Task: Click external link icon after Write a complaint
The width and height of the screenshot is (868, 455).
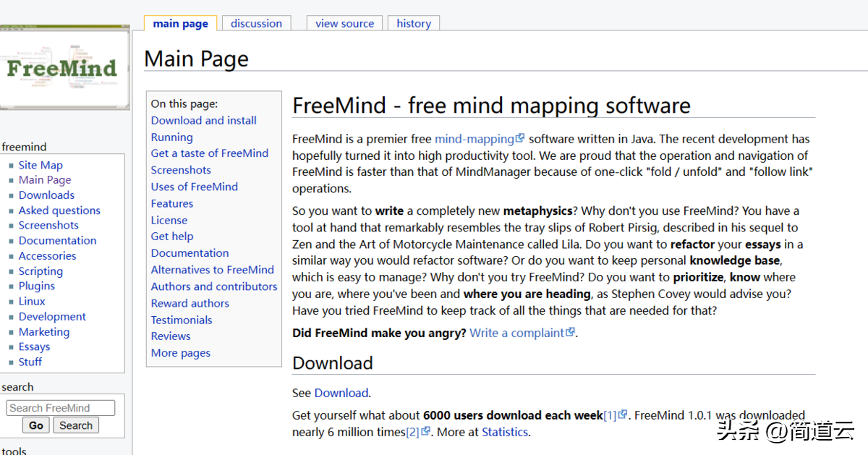Action: (x=571, y=332)
